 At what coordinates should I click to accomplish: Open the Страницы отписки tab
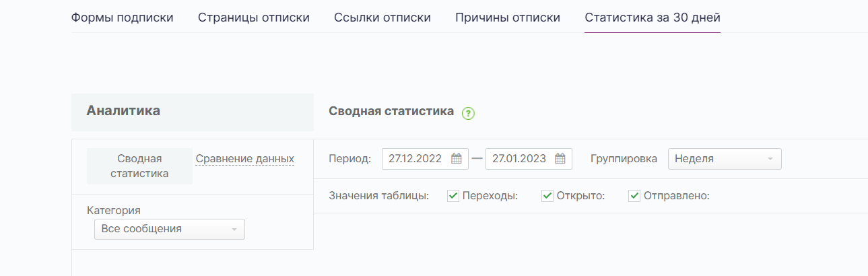point(254,18)
